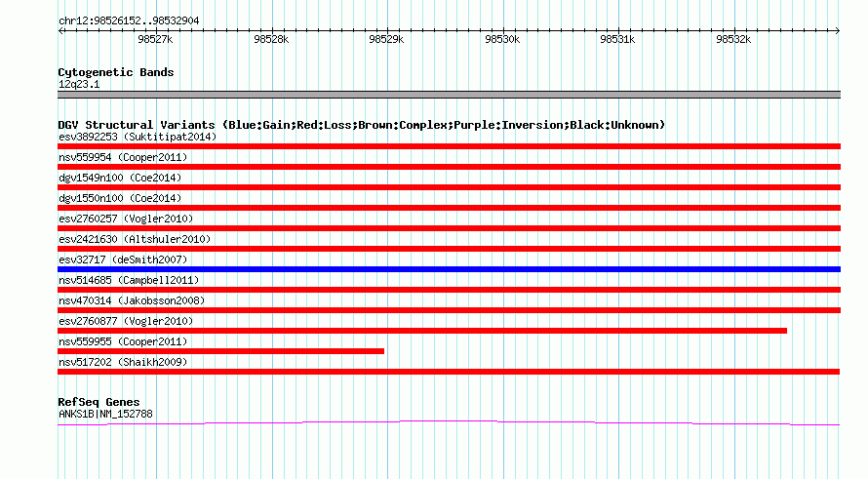The width and height of the screenshot is (868, 479).
Task: Click the Cytogenetic Bands track title
Action: point(116,72)
